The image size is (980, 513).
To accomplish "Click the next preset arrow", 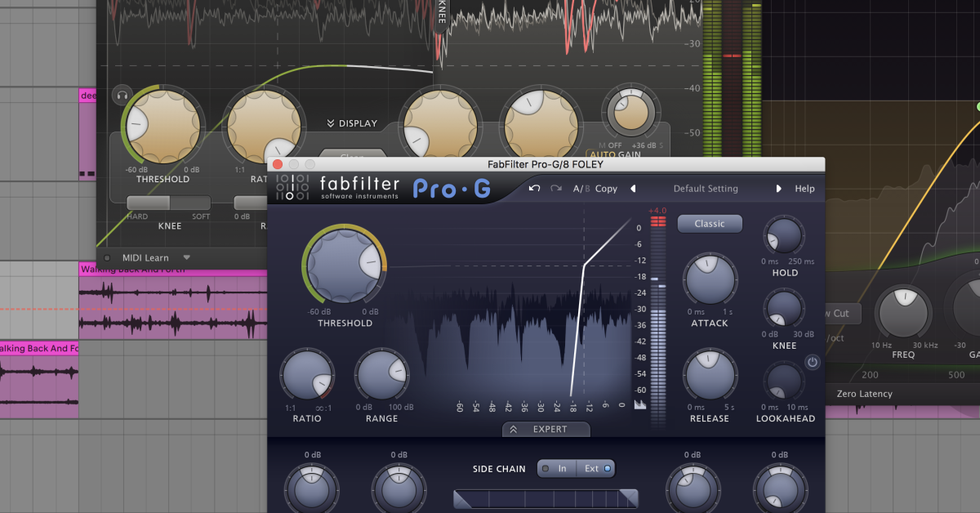I will pos(778,189).
